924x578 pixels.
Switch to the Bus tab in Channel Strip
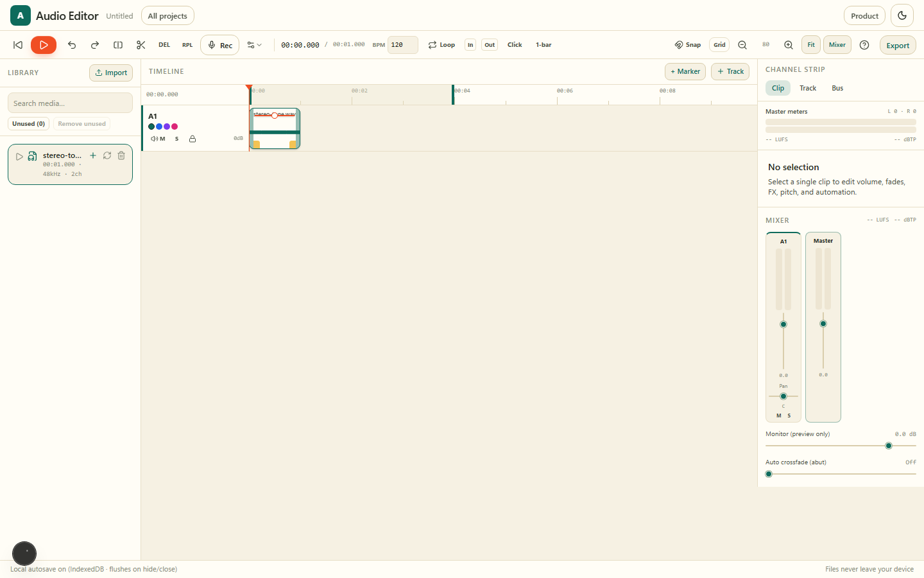[x=837, y=88]
